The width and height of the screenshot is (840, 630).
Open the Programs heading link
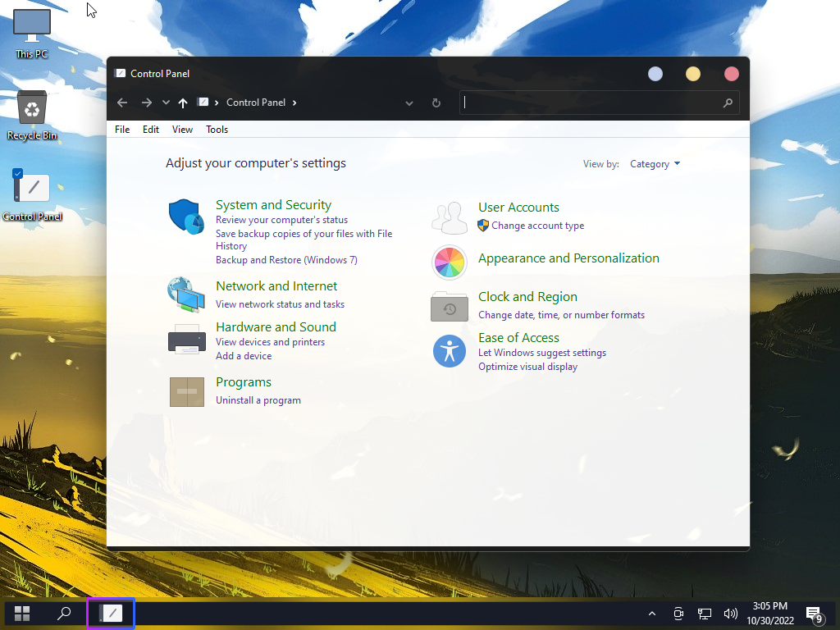(243, 382)
